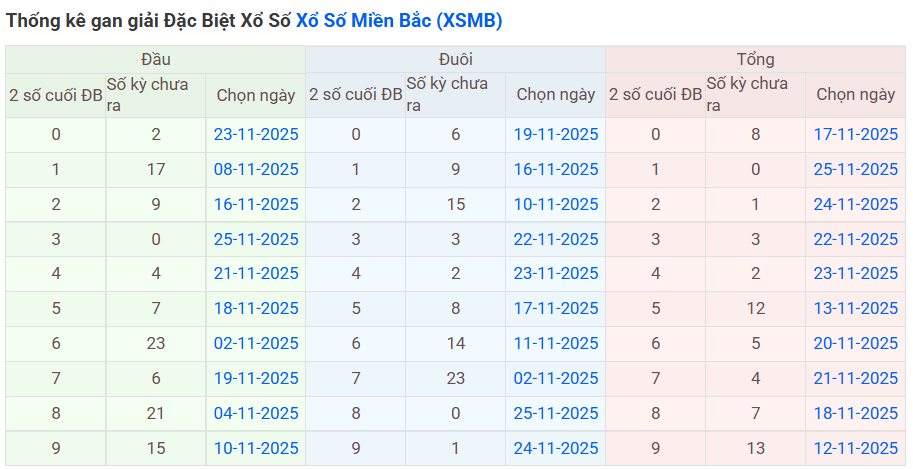The image size is (913, 469).
Task: Choose the 11-11-2025 date in Đuôi section
Action: point(556,343)
